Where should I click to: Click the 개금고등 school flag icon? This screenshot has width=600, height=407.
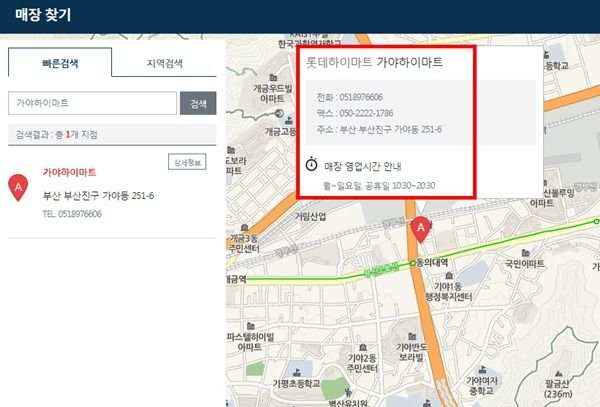pyautogui.click(x=289, y=120)
